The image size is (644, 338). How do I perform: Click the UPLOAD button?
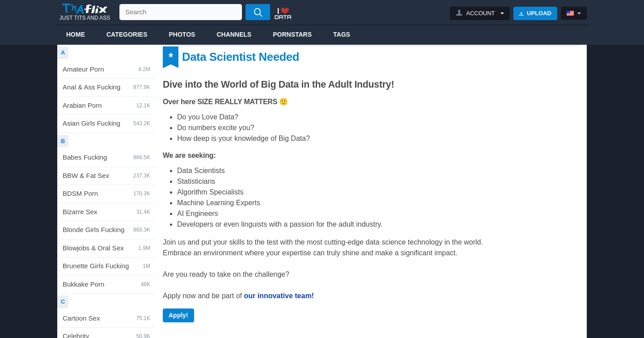[535, 13]
